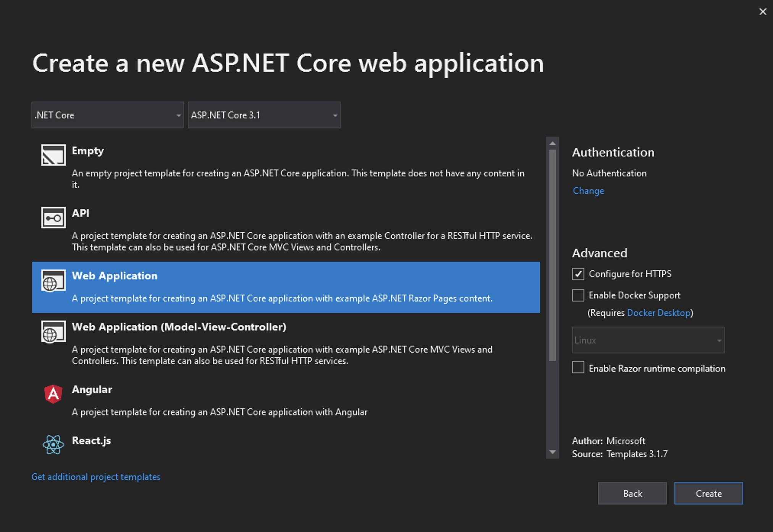Select the API template icon
This screenshot has height=532, width=773.
click(53, 217)
